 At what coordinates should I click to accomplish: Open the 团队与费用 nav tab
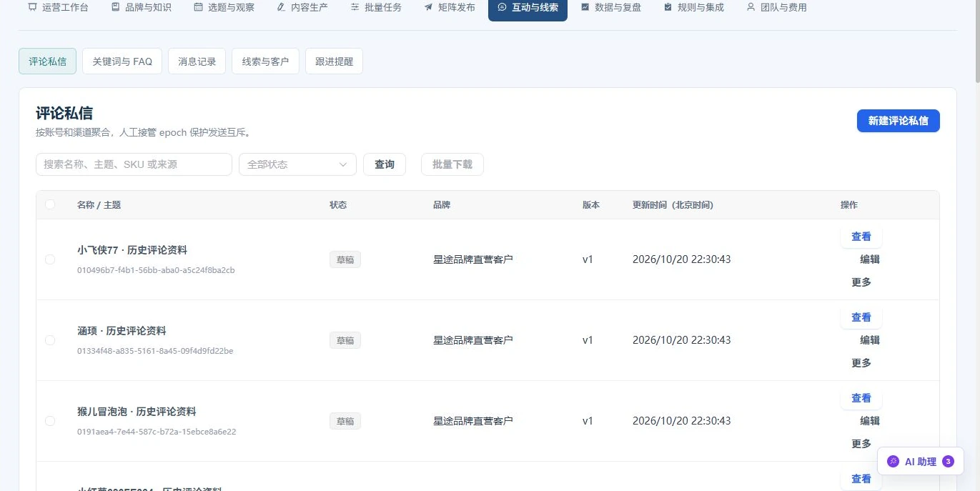(x=777, y=7)
